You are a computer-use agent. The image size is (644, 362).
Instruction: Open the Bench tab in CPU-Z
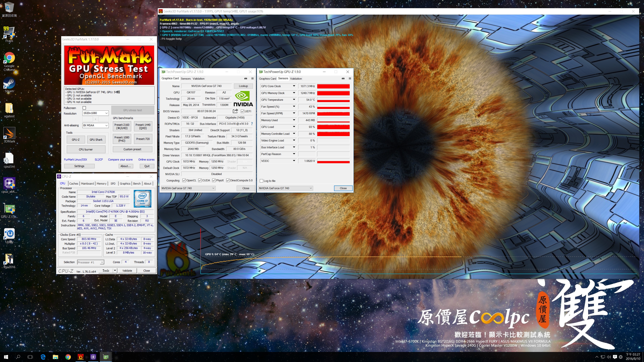137,183
